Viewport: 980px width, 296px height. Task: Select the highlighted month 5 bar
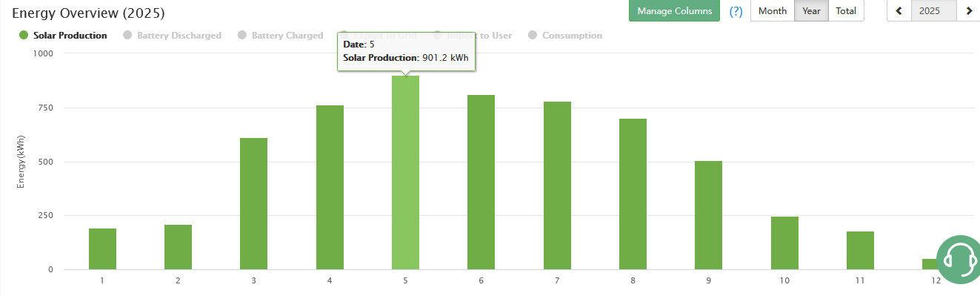pyautogui.click(x=405, y=172)
